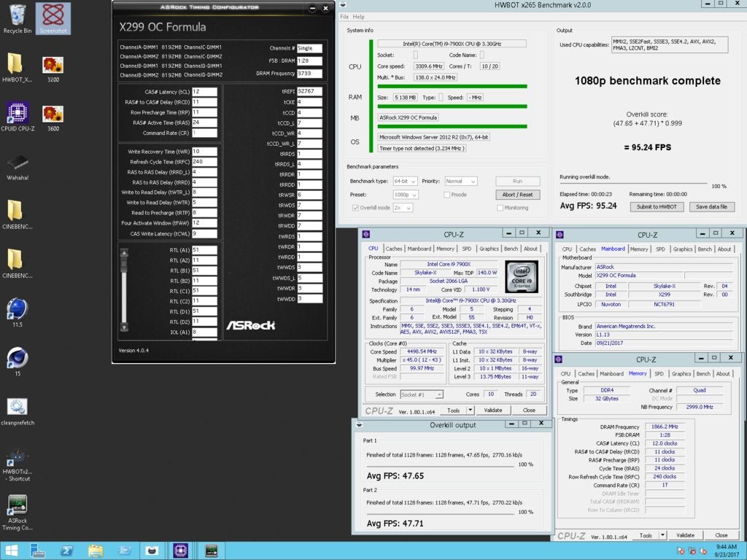Screen dimensions: 747x560
Task: Click the ASRock Timing Configurator RTL scrollbar
Action: pyautogui.click(x=124, y=290)
